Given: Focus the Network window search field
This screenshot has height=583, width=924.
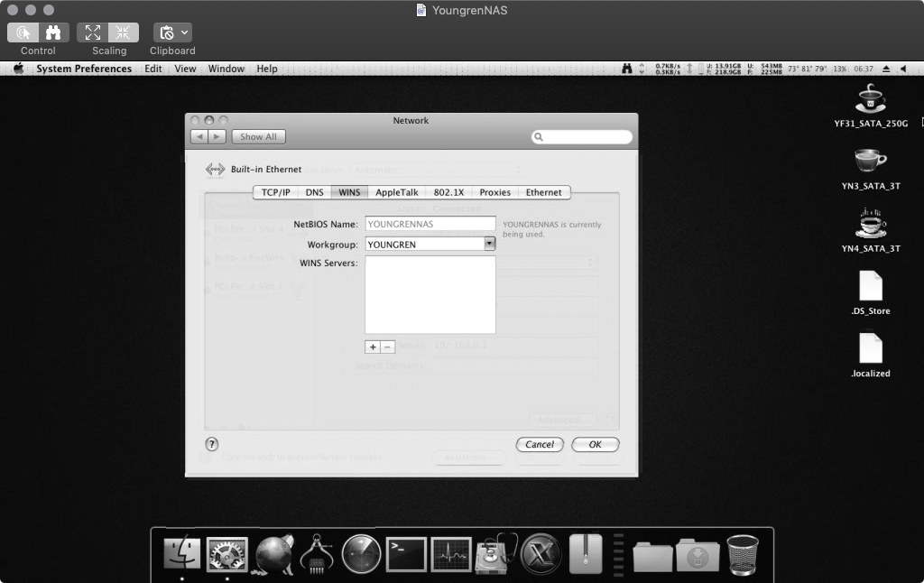Looking at the screenshot, I should pos(582,137).
